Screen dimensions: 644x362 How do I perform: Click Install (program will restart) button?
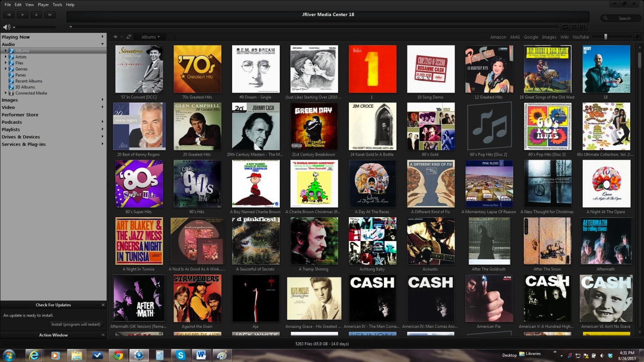(x=76, y=324)
